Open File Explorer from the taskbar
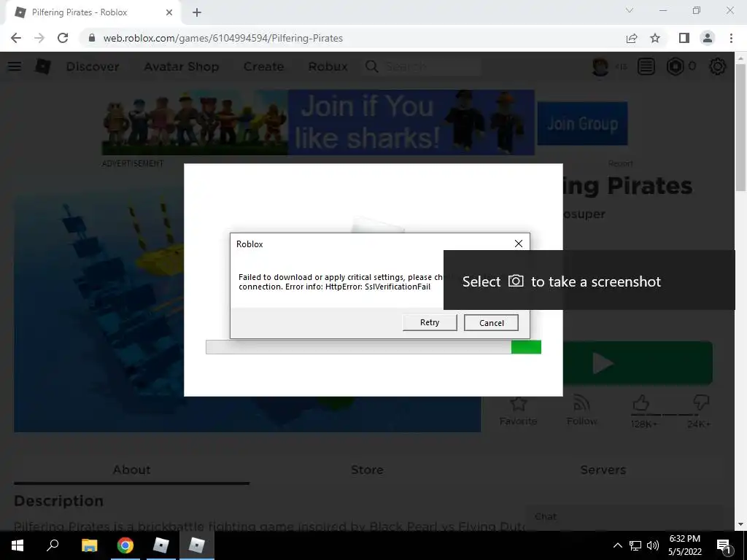Screen dimensions: 747x560 pos(89,545)
